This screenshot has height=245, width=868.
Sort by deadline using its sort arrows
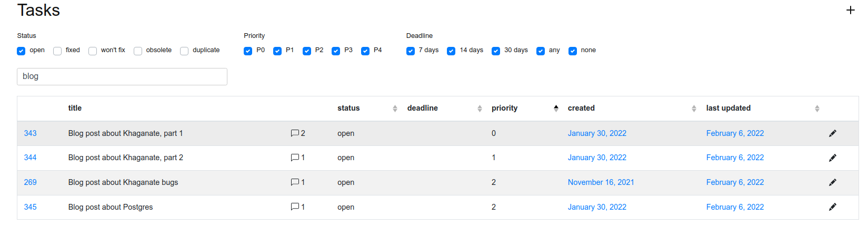pos(480,109)
